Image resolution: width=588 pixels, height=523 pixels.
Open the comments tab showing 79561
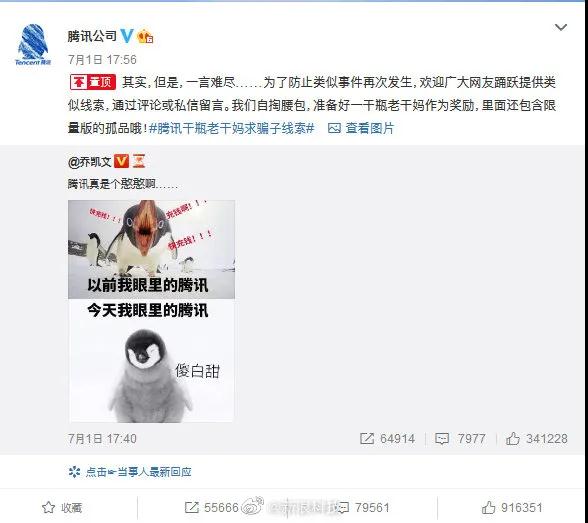363,508
